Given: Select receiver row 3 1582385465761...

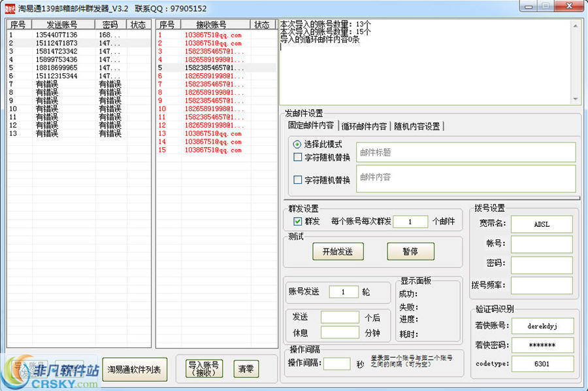Looking at the screenshot, I should pyautogui.click(x=216, y=52).
